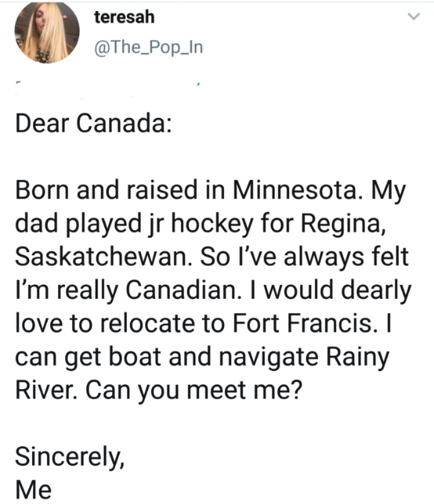Click the display name teresah
Image resolution: width=434 pixels, height=504 pixels.
pos(125,17)
